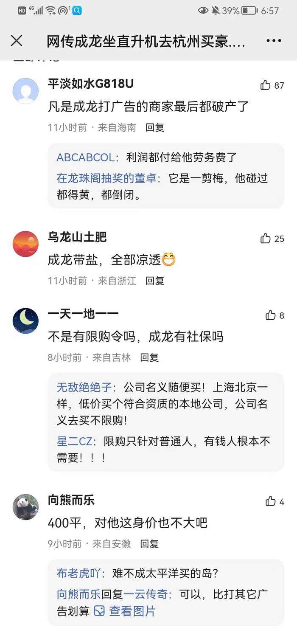
Task: Open 在龙珠阁抽奖的董卓's profile link
Action: point(106,178)
